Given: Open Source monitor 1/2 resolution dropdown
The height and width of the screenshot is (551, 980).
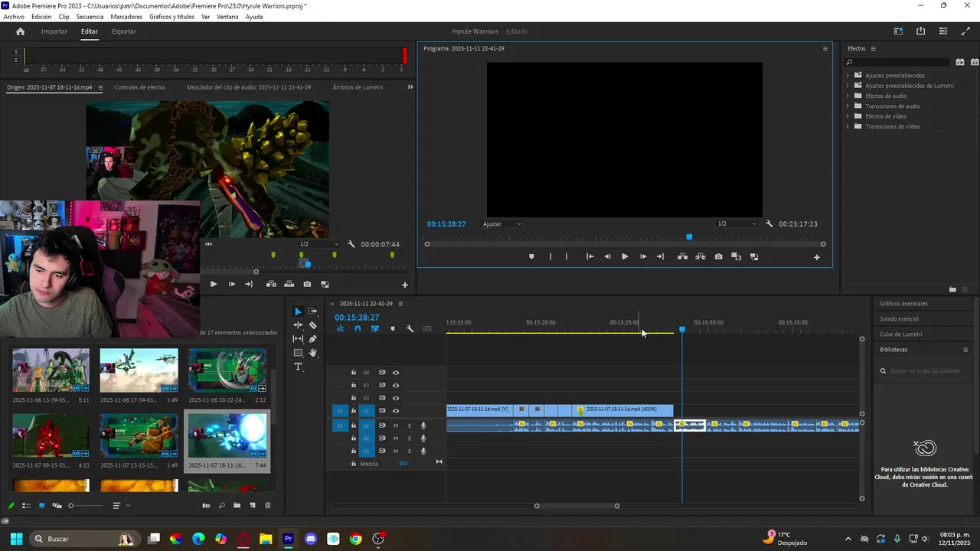Looking at the screenshot, I should tap(318, 244).
